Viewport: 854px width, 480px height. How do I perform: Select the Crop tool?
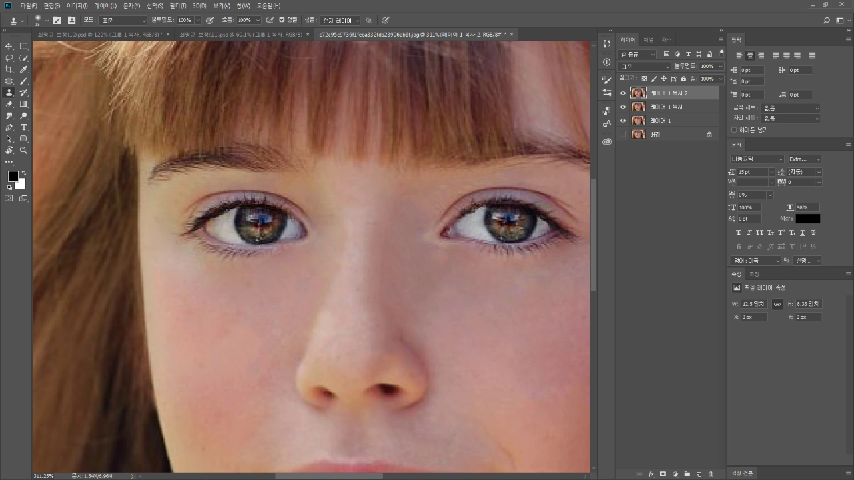coord(9,69)
